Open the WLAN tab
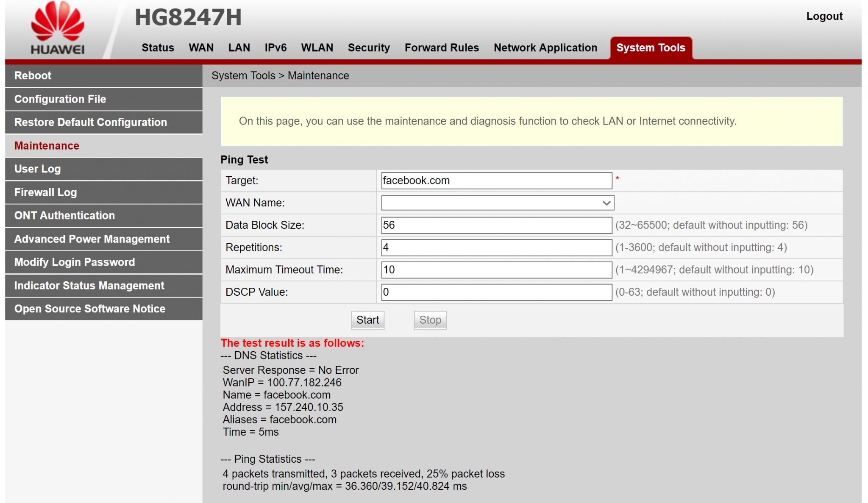The height and width of the screenshot is (503, 868). click(x=317, y=47)
